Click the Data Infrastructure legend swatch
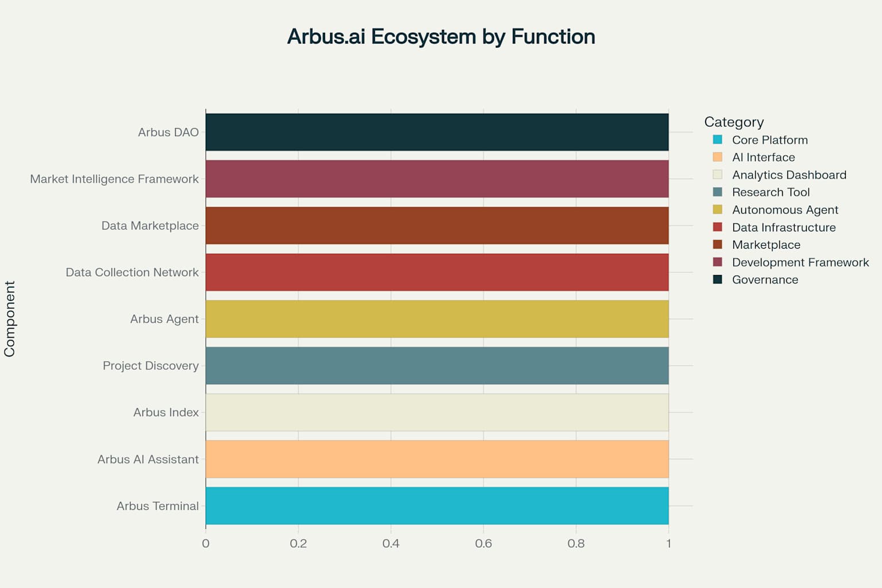This screenshot has height=588, width=882. [x=717, y=227]
